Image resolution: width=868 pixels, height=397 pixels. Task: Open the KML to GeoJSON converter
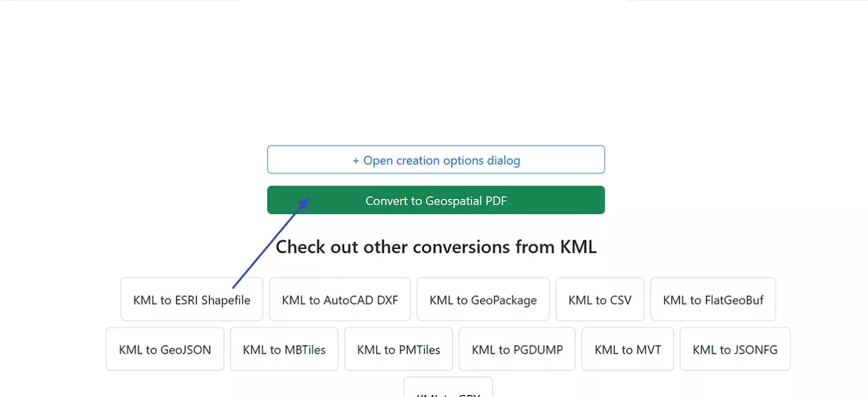[x=164, y=348]
